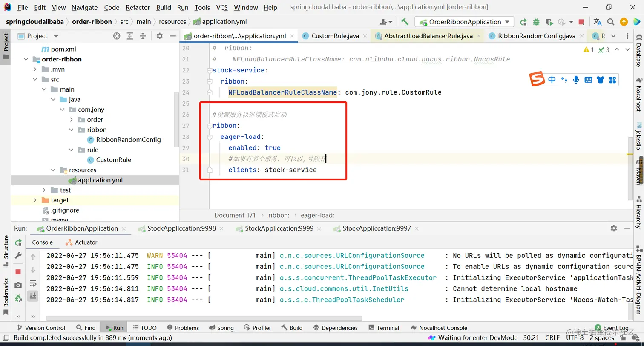Switch Sogou input between Chinese and English
Viewport: 644px width, 346px height.
pyautogui.click(x=552, y=80)
